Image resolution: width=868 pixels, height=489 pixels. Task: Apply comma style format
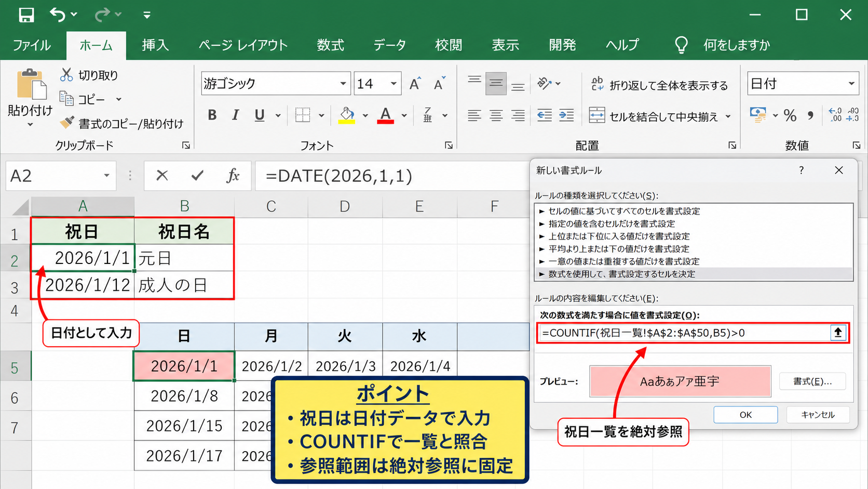click(811, 115)
